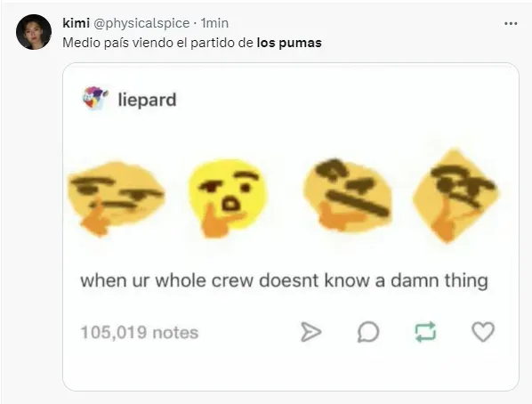Click the 105,019 notes count
The image size is (532, 404).
140,333
